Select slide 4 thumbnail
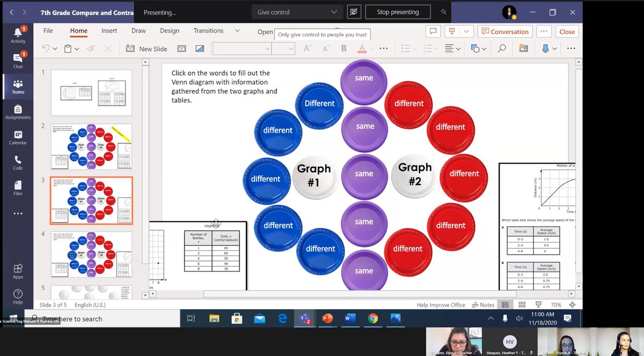This screenshot has width=644, height=356. 91,255
